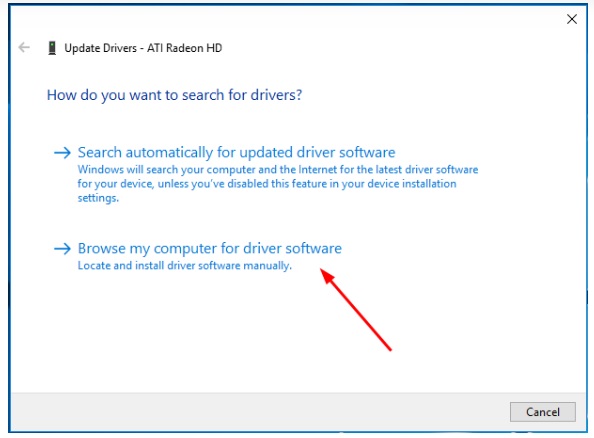Click the device icon beside Update Drivers

coord(52,48)
